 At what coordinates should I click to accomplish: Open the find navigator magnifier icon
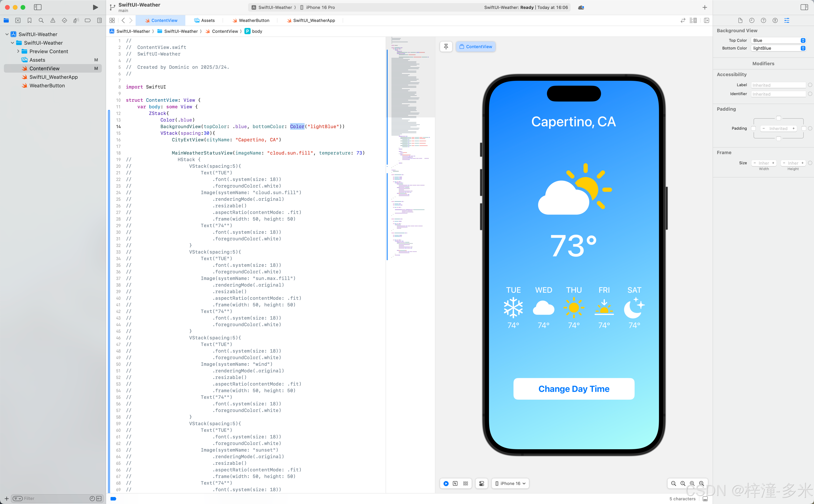41,20
